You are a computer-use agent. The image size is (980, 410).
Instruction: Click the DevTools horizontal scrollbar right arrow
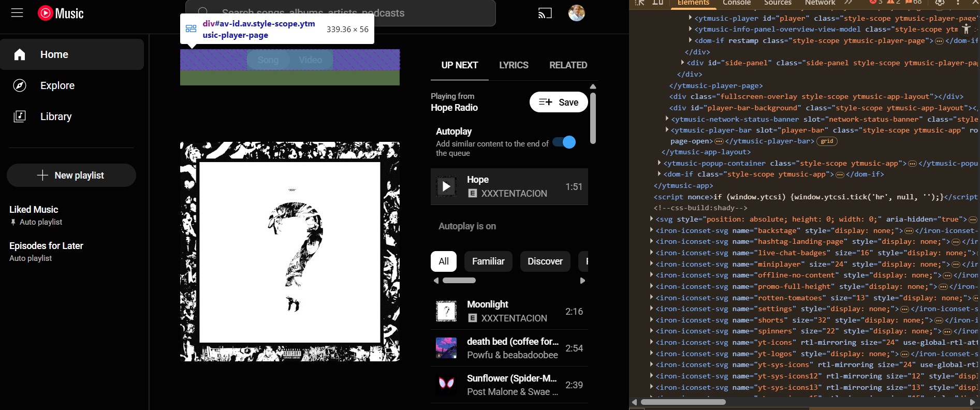point(972,402)
